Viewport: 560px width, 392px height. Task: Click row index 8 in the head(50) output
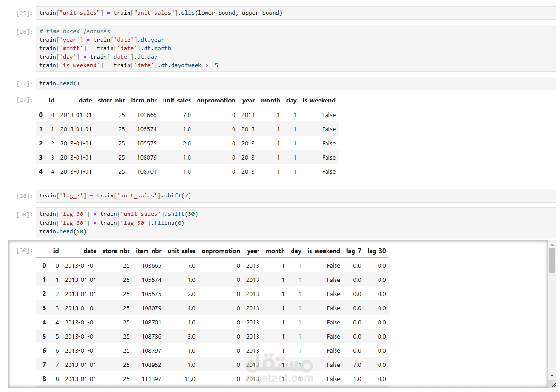(44, 379)
